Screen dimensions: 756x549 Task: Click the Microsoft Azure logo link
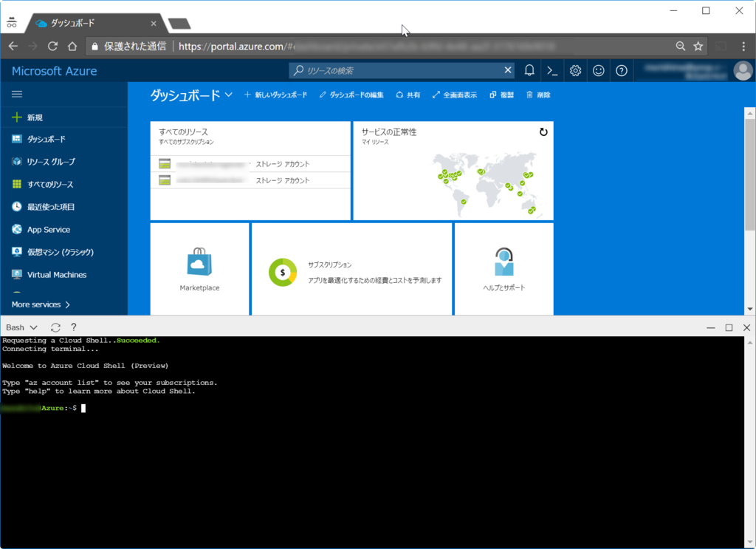point(54,71)
